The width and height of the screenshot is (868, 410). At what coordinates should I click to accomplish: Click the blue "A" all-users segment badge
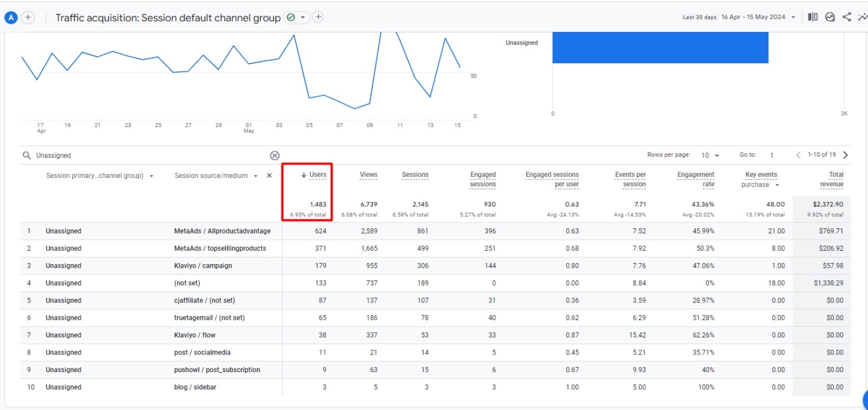pyautogui.click(x=11, y=18)
